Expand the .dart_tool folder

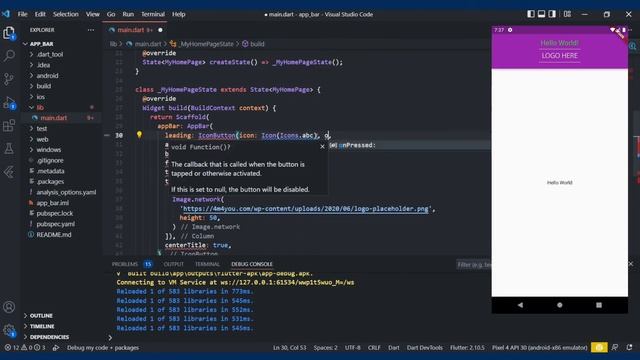[50, 54]
